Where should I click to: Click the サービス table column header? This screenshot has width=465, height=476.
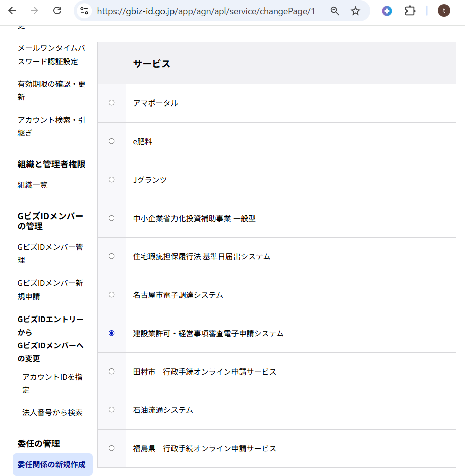[x=291, y=63]
